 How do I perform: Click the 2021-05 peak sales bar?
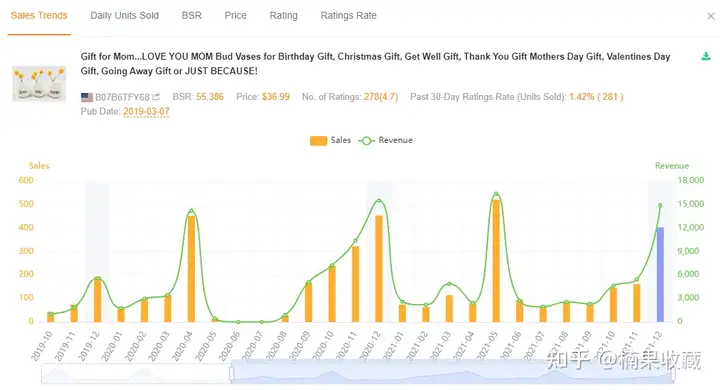496,260
